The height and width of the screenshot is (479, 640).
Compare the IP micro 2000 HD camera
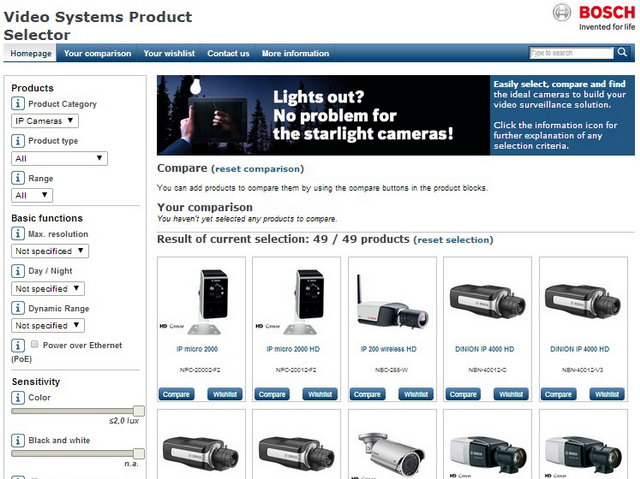pos(272,394)
